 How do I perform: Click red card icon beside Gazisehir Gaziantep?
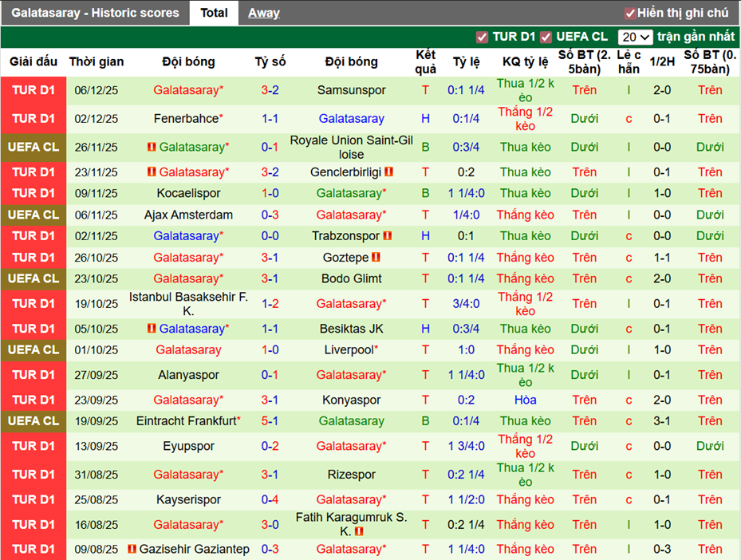click(132, 549)
